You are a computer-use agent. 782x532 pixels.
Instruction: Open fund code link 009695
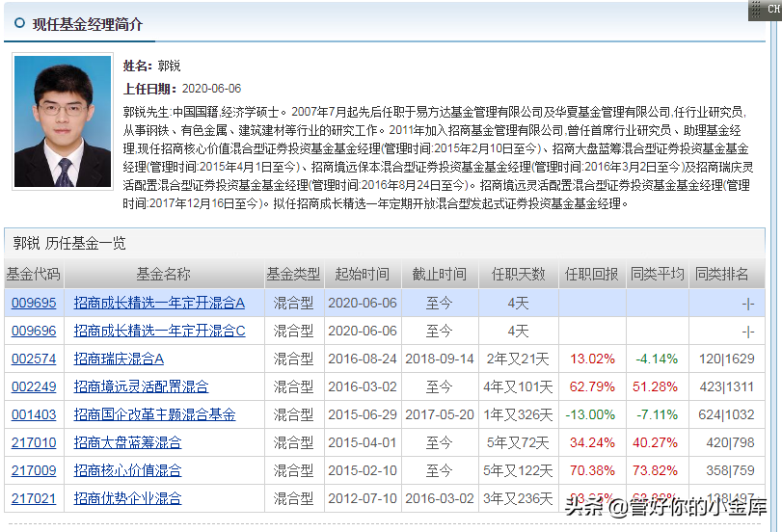pyautogui.click(x=34, y=303)
